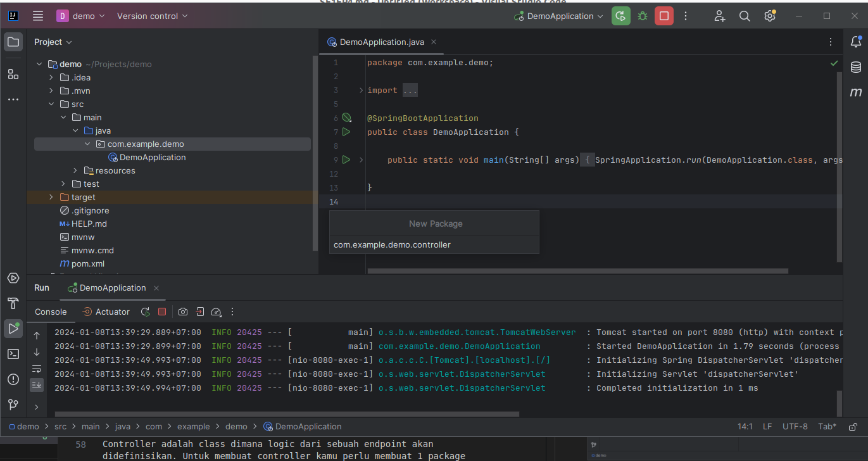Toggle the Run tool window icon
Image resolution: width=868 pixels, height=461 pixels.
(13, 328)
